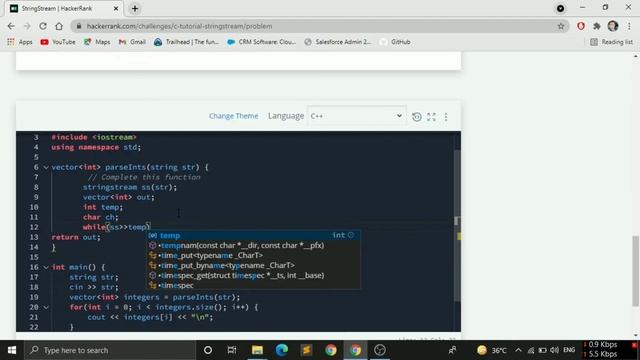640x360 pixels.
Task: Open CRM Software bookmark
Action: click(x=261, y=42)
